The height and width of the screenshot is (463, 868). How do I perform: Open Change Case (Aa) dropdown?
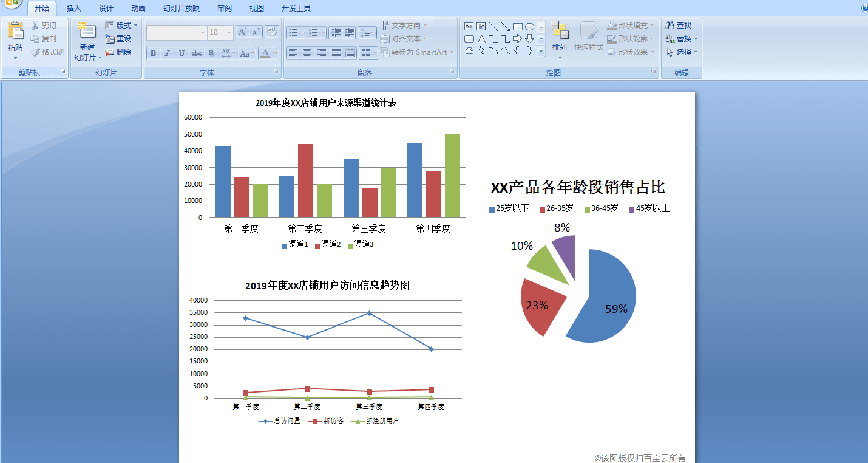pyautogui.click(x=246, y=53)
